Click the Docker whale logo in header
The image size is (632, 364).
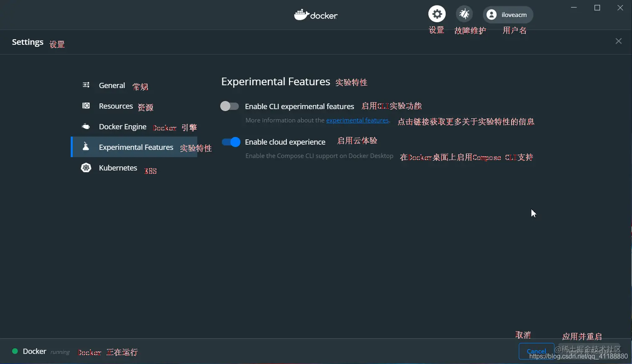click(316, 15)
